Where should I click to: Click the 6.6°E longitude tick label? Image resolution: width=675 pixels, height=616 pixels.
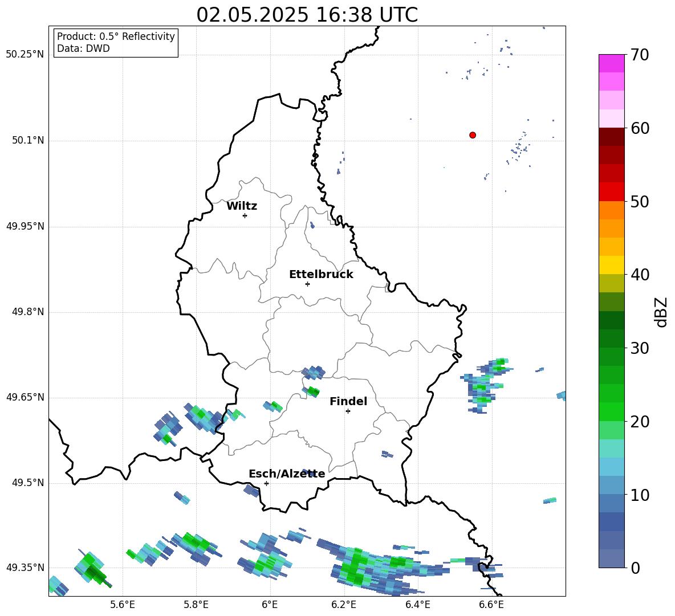pyautogui.click(x=491, y=605)
